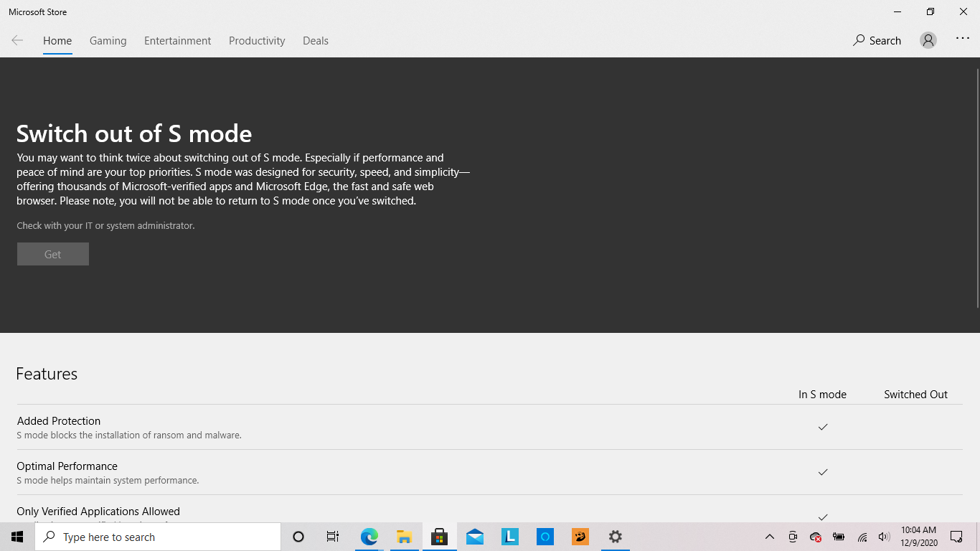Open Task View from the taskbar
The width and height of the screenshot is (980, 551).
pos(333,537)
